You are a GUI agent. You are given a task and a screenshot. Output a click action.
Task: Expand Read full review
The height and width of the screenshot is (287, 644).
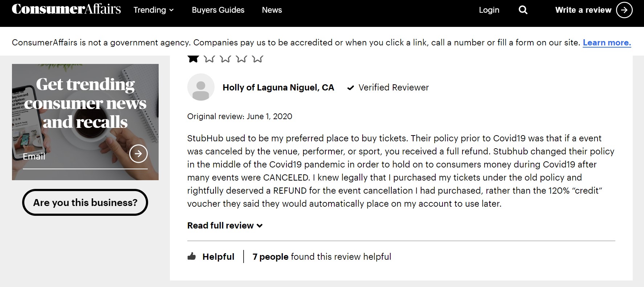[x=225, y=226]
